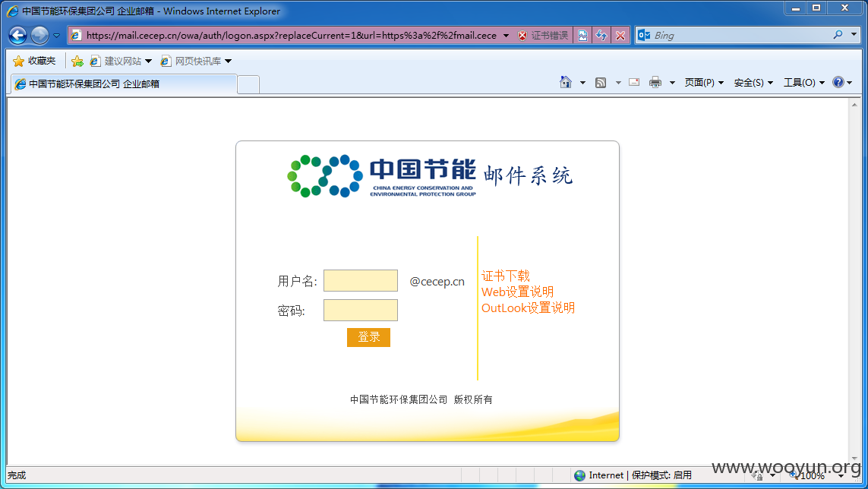This screenshot has height=489, width=868.
Task: Click the browser Forward arrow button
Action: pos(39,36)
